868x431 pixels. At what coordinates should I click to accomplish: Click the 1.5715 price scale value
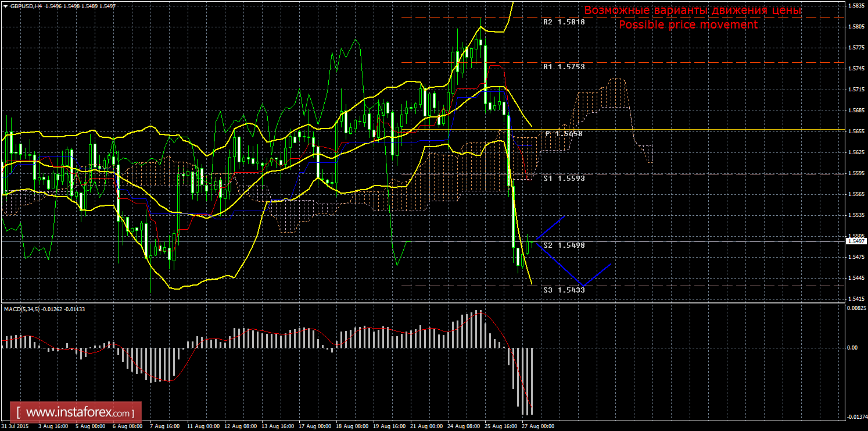(x=856, y=89)
